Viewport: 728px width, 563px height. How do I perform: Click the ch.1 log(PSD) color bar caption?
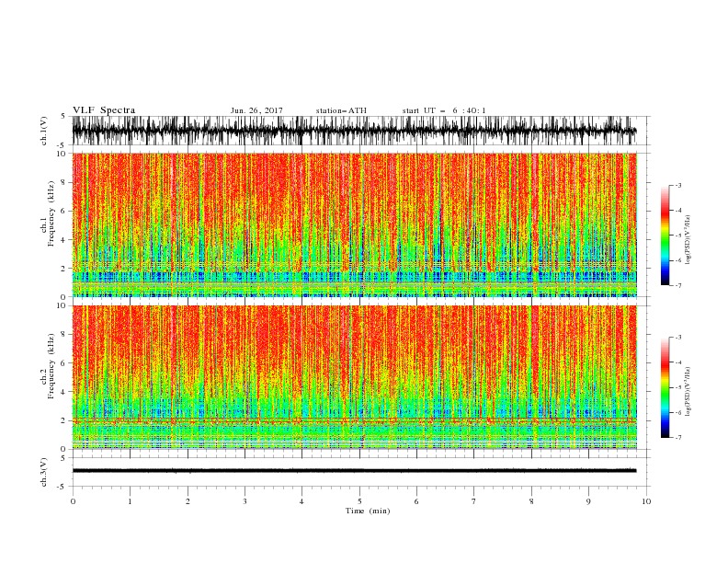click(x=688, y=240)
